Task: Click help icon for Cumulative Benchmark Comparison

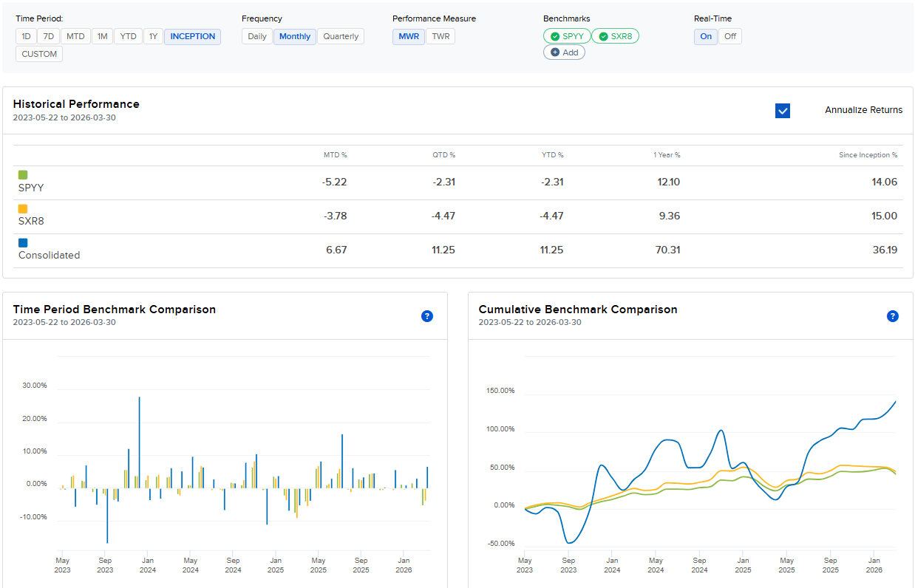Action: coord(892,316)
